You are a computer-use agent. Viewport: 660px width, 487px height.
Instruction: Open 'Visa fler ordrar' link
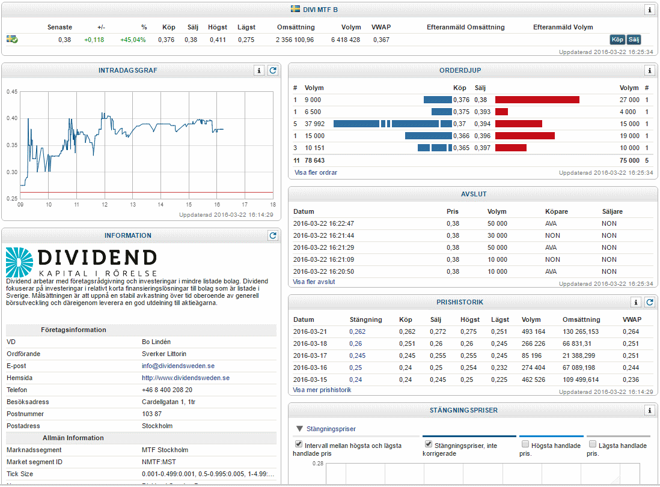tap(316, 172)
